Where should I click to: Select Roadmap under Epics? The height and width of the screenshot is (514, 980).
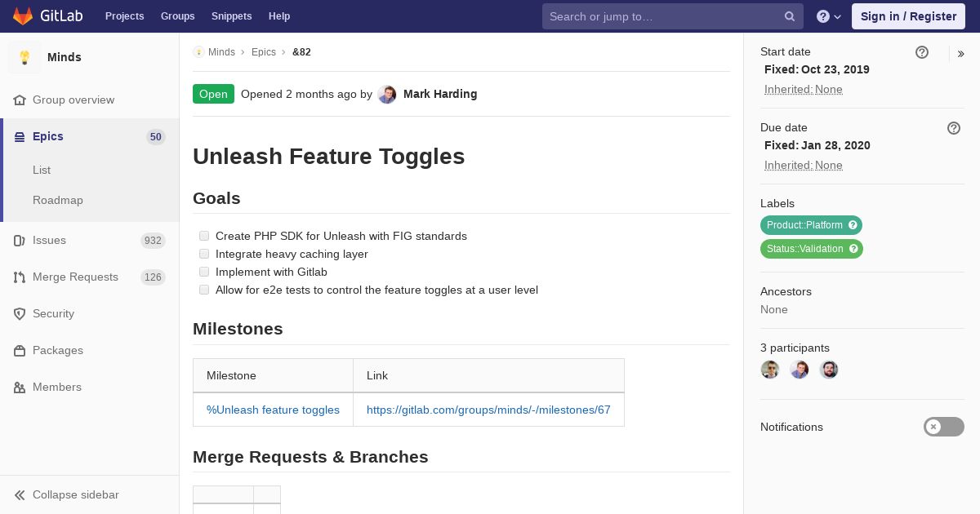tap(58, 200)
